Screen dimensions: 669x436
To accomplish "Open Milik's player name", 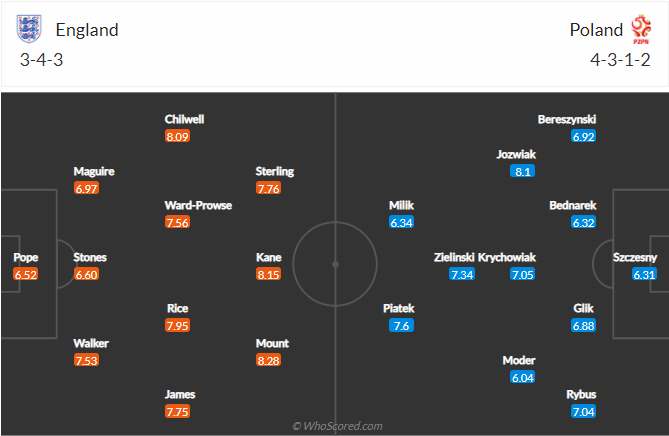I will pos(401,205).
